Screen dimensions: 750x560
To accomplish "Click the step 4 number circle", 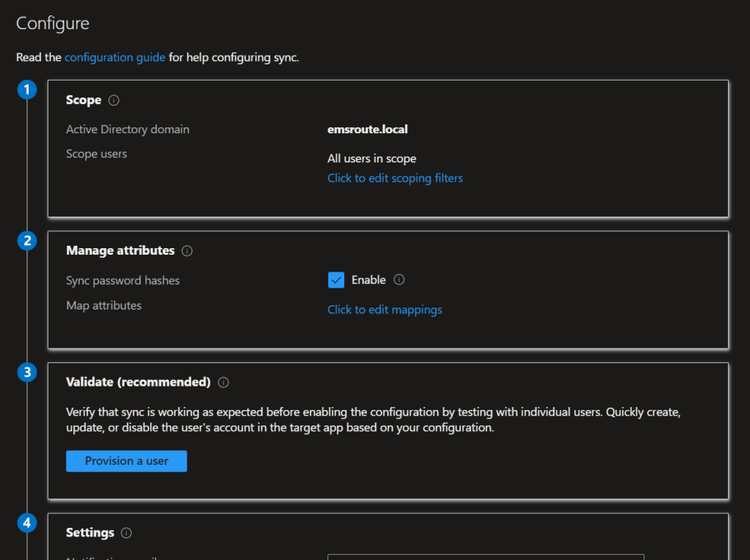I will tap(27, 523).
